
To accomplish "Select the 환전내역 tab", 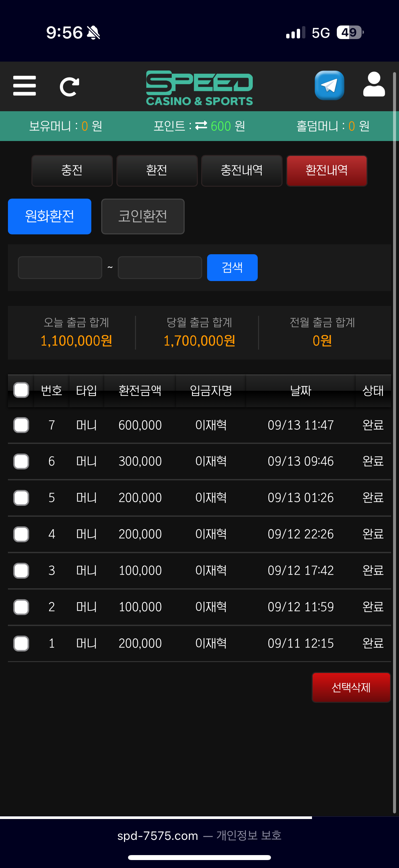I will [326, 170].
